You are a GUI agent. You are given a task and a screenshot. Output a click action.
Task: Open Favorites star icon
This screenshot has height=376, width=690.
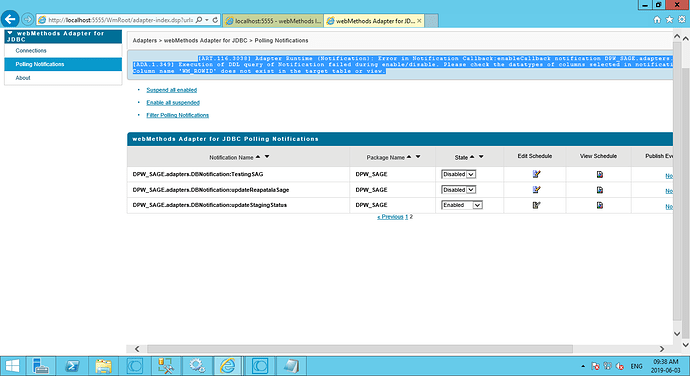[669, 20]
